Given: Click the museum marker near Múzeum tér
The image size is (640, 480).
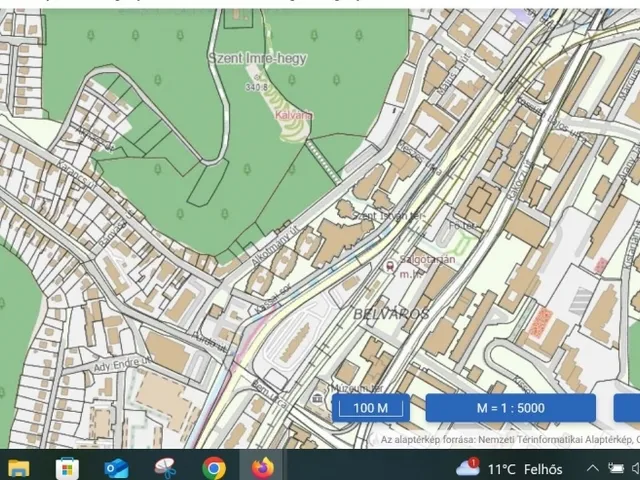Looking at the screenshot, I should [x=319, y=397].
